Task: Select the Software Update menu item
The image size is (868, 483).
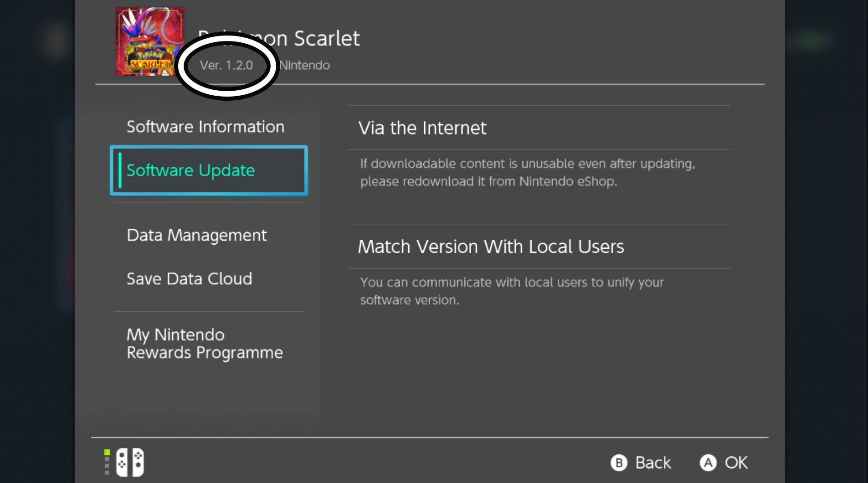Action: click(x=209, y=170)
